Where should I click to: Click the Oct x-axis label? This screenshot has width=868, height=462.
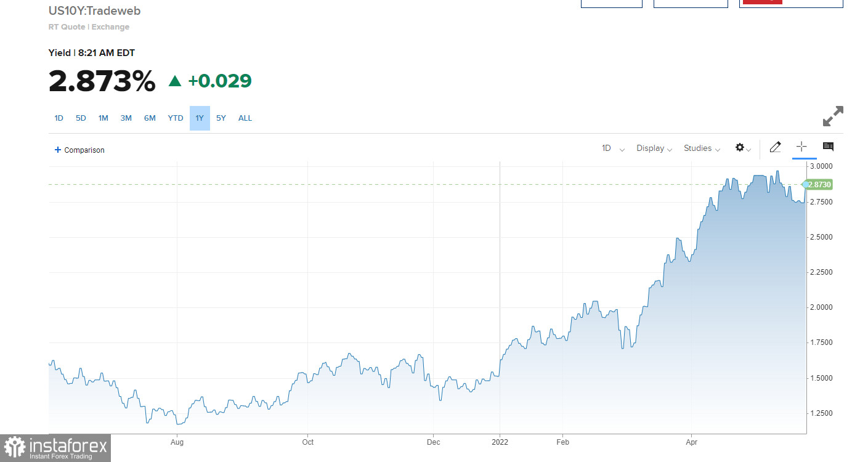point(307,442)
